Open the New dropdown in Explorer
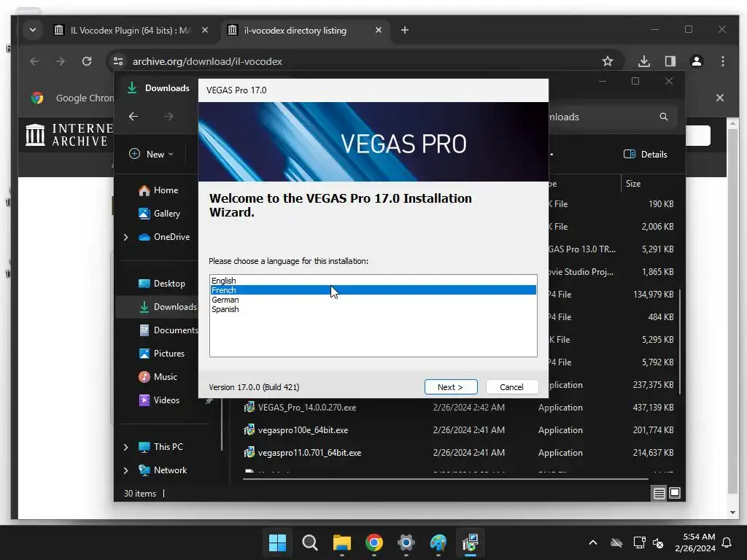Viewport: 747px width, 560px height. pyautogui.click(x=152, y=155)
